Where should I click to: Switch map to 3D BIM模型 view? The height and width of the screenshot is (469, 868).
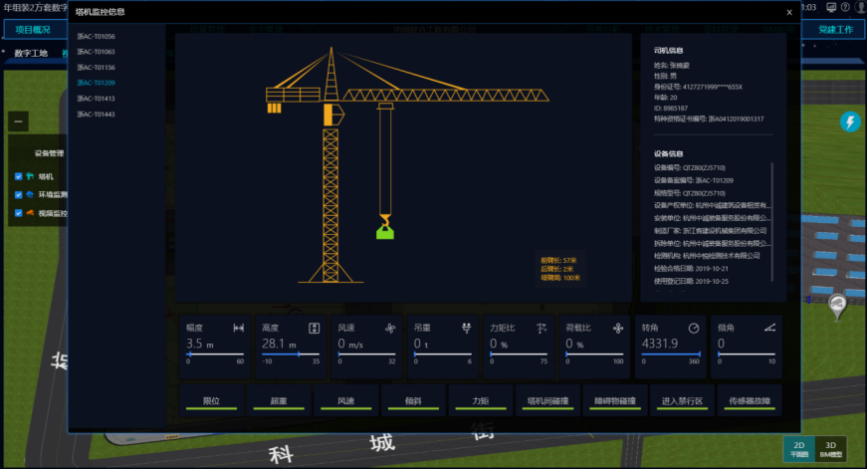(830, 448)
